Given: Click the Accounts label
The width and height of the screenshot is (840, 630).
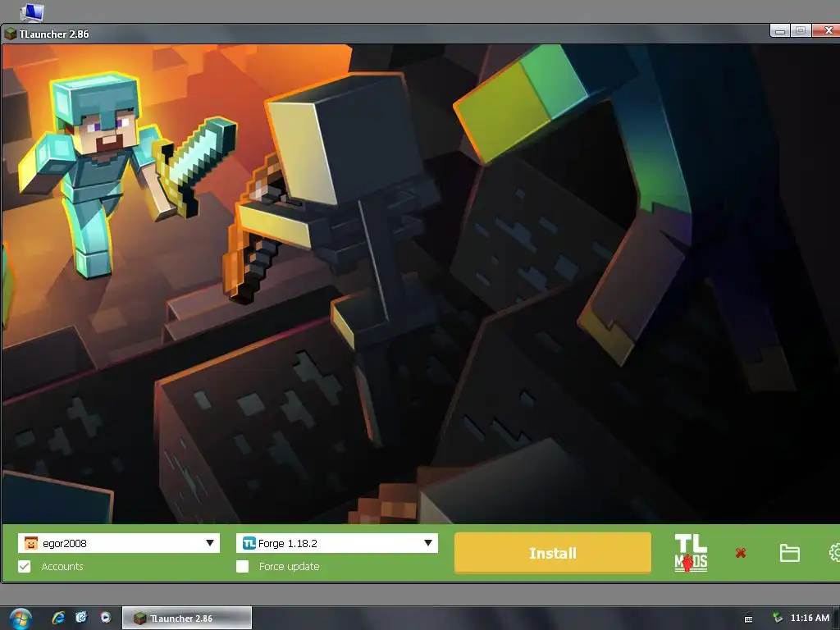Looking at the screenshot, I should [62, 566].
